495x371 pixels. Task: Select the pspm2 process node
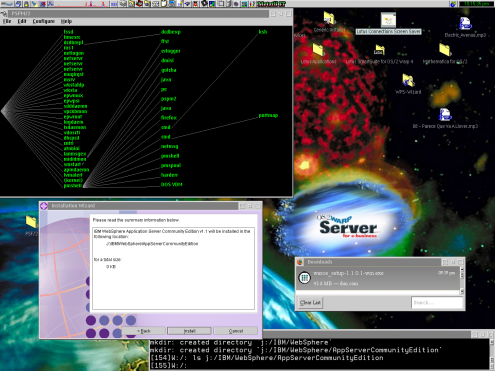[x=169, y=99]
